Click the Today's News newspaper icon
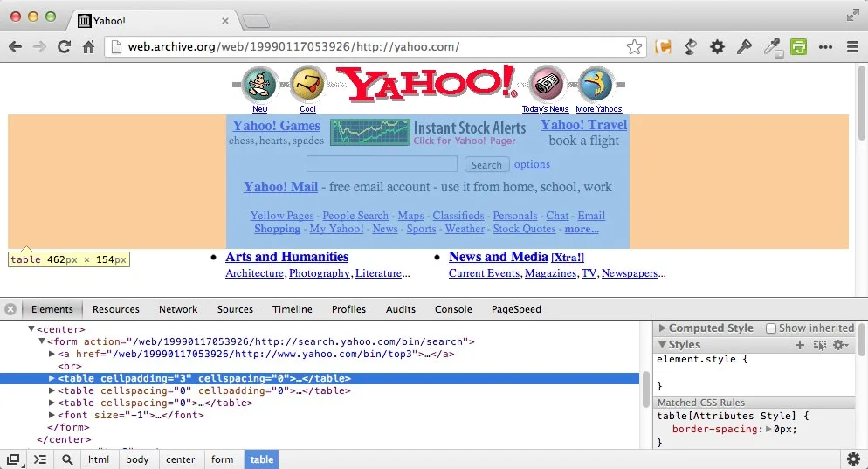Viewport: 868px width, 469px height. pos(547,85)
